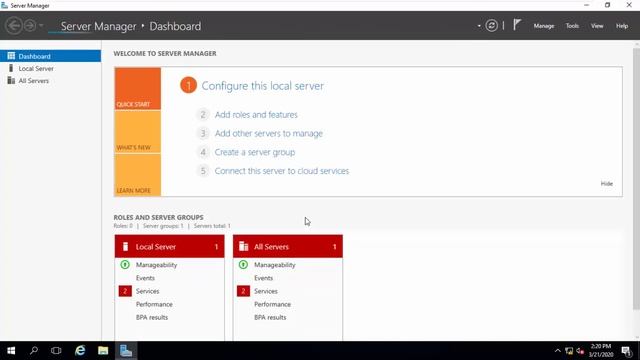Click the orange step 1 circle

point(188,85)
